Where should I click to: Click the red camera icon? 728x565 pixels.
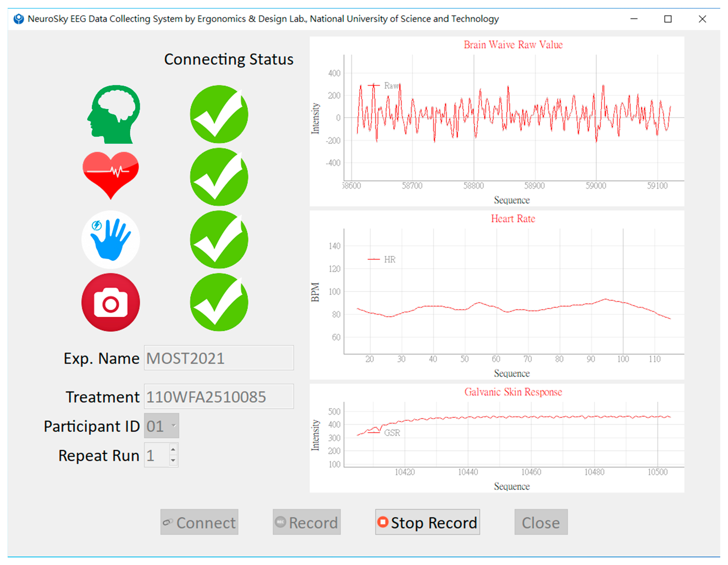pyautogui.click(x=111, y=303)
